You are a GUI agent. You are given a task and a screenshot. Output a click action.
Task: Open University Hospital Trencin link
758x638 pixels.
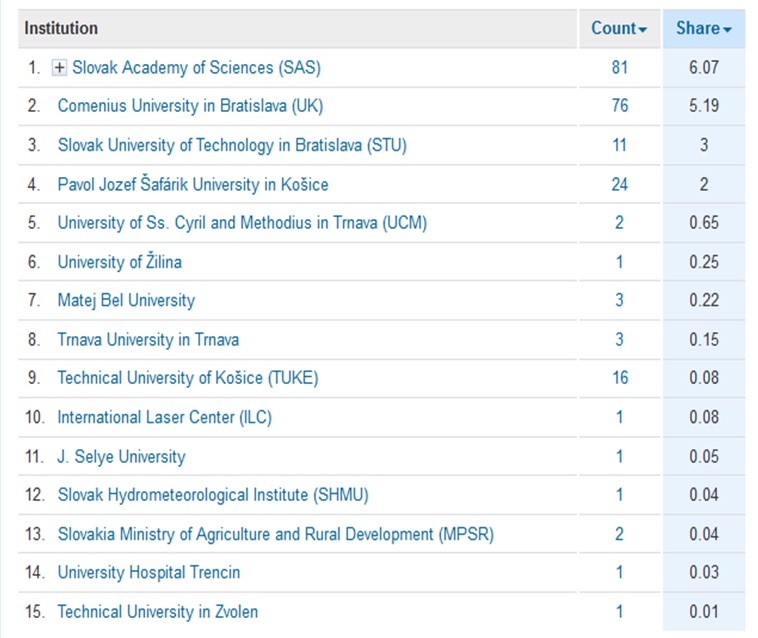[x=148, y=572]
